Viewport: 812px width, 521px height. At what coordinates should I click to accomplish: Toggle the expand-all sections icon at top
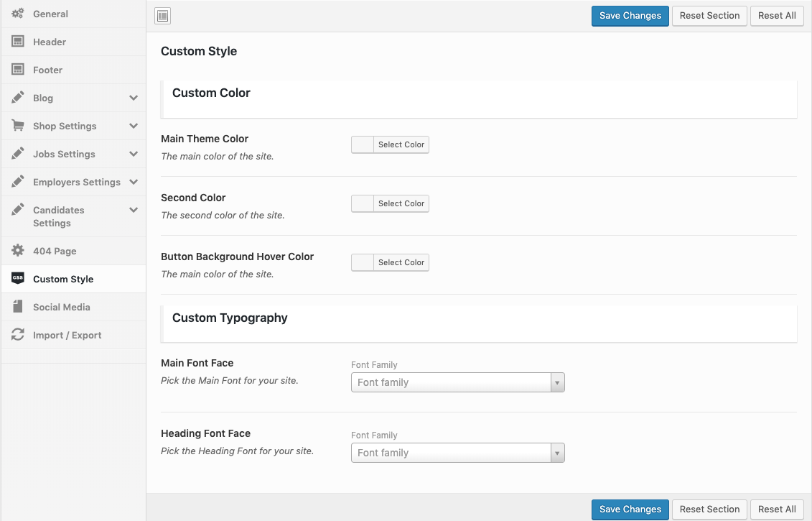pos(163,16)
